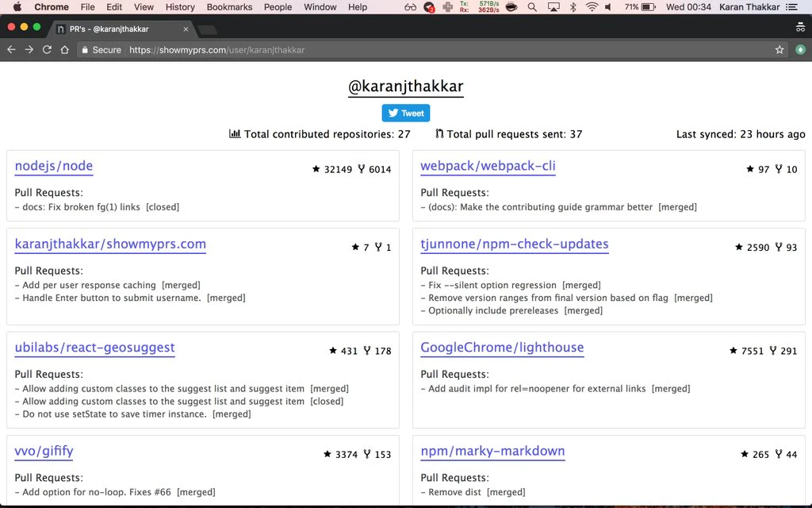Open the @karanjthakkar profile link
The width and height of the screenshot is (812, 508).
click(405, 86)
